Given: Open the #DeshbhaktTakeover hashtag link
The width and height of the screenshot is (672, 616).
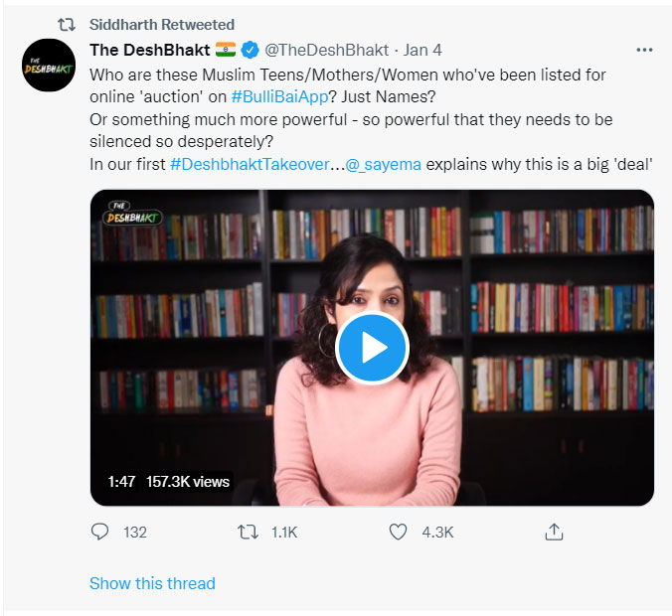Looking at the screenshot, I should (249, 164).
